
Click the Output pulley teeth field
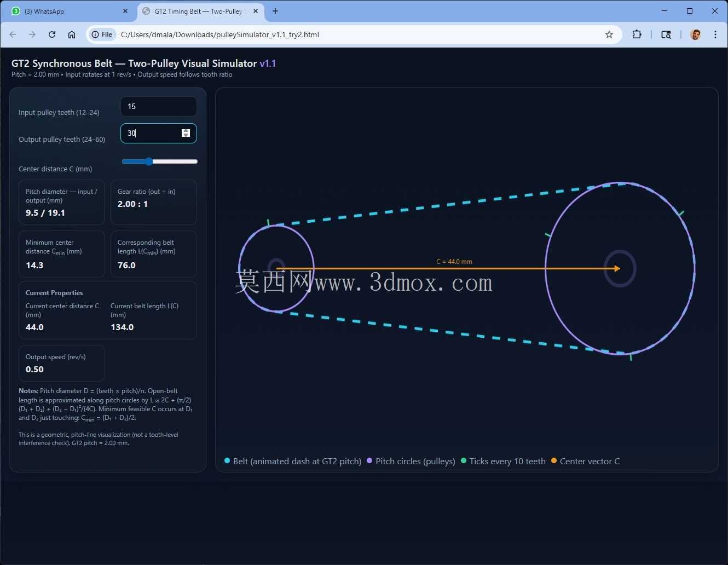158,133
